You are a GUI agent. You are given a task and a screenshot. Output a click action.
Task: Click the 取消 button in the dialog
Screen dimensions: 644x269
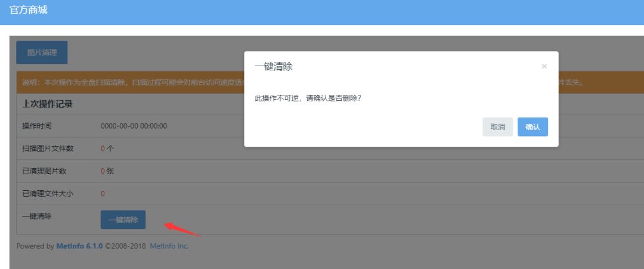pyautogui.click(x=498, y=127)
